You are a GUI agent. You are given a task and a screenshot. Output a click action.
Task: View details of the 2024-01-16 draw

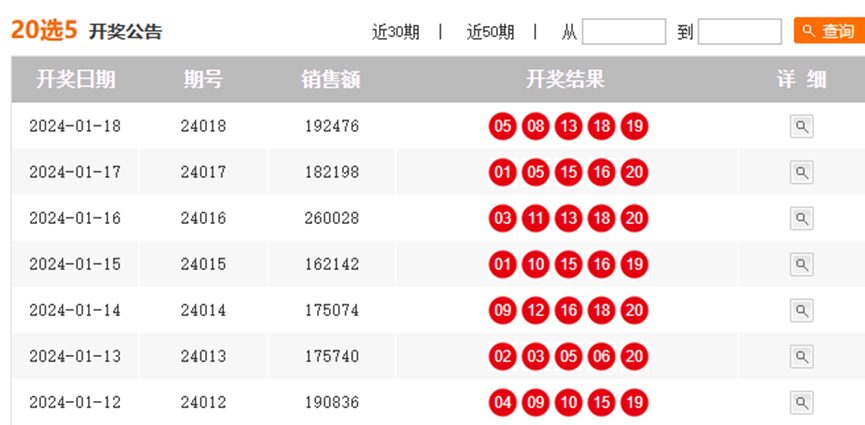(x=801, y=218)
